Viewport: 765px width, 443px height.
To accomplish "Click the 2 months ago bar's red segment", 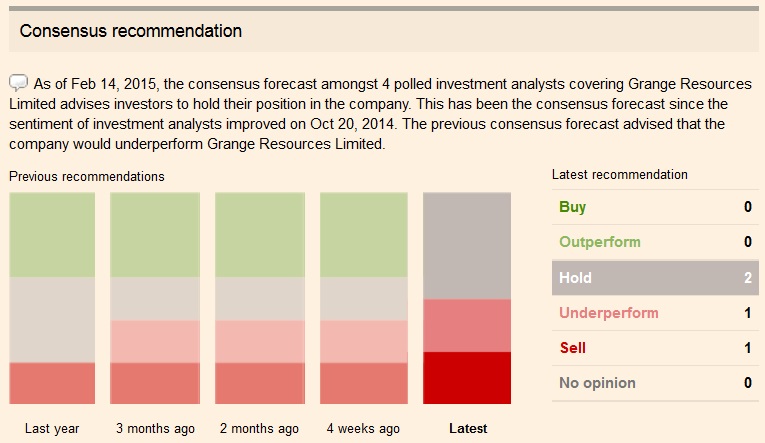I will pyautogui.click(x=259, y=382).
